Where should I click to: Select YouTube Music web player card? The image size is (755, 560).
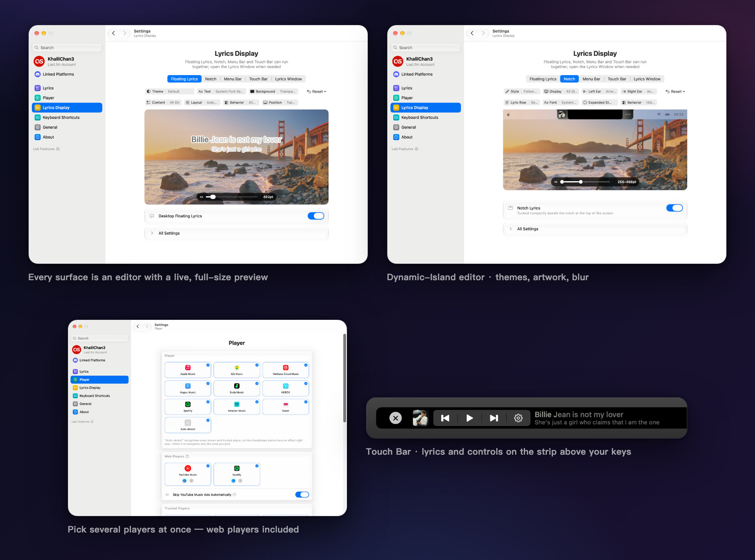point(188,474)
